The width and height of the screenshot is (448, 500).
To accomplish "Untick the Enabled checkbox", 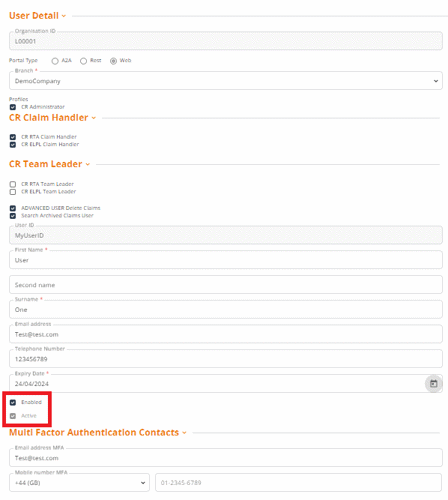I will coord(13,403).
